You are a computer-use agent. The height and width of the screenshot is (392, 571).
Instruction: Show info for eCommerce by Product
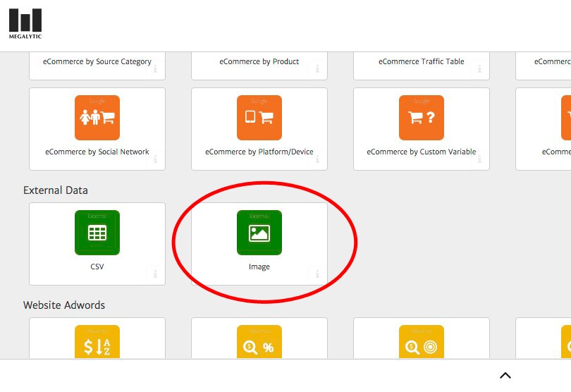click(317, 69)
